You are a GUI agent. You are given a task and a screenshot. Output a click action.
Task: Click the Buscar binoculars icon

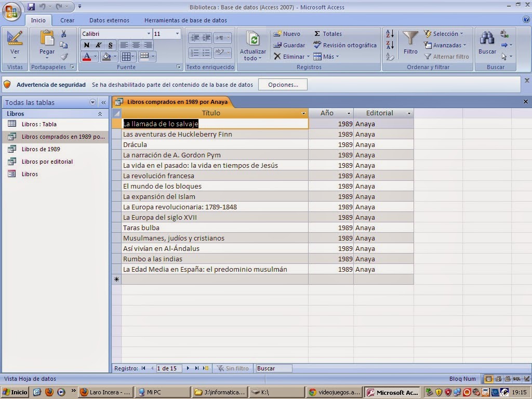(x=487, y=38)
